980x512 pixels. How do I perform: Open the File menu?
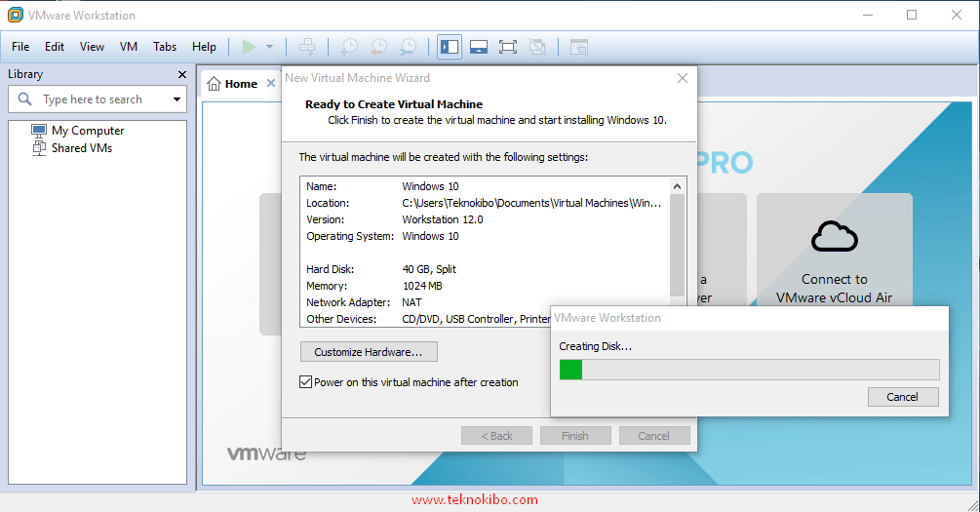[20, 47]
